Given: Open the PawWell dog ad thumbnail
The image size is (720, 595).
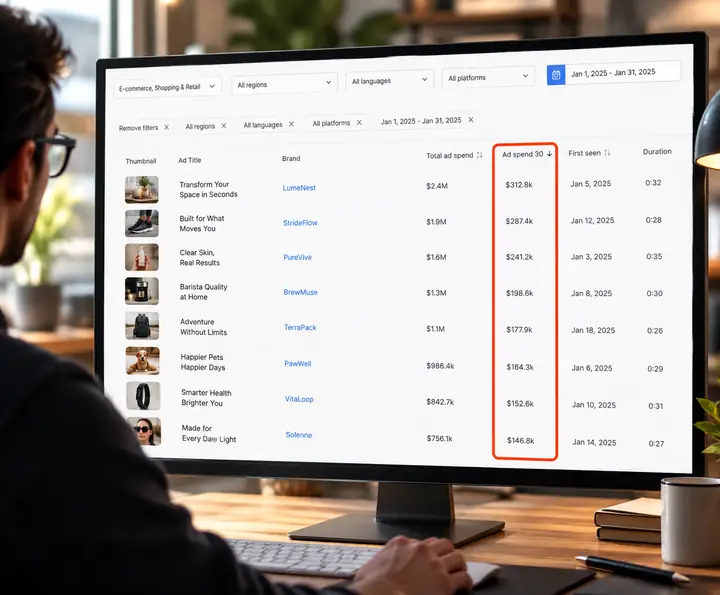Looking at the screenshot, I should pyautogui.click(x=143, y=360).
